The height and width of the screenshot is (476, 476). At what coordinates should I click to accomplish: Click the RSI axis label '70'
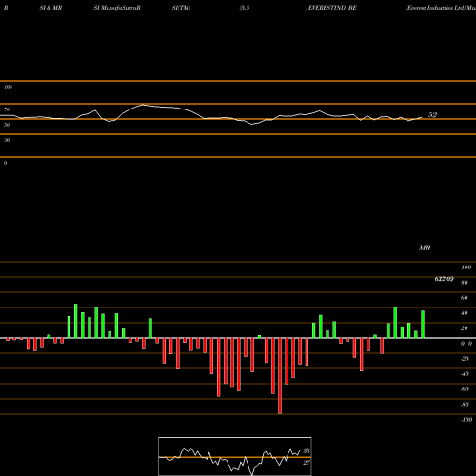(x=7, y=109)
